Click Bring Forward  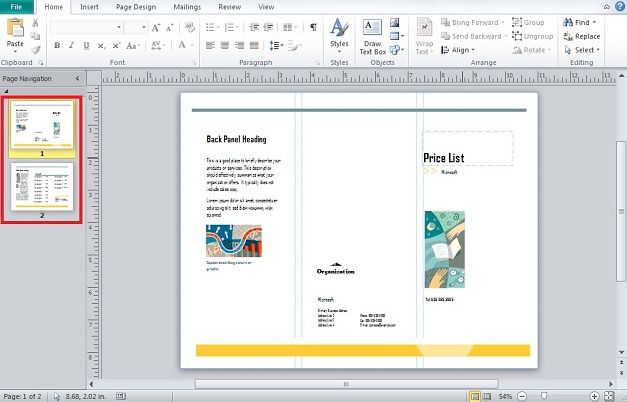472,23
